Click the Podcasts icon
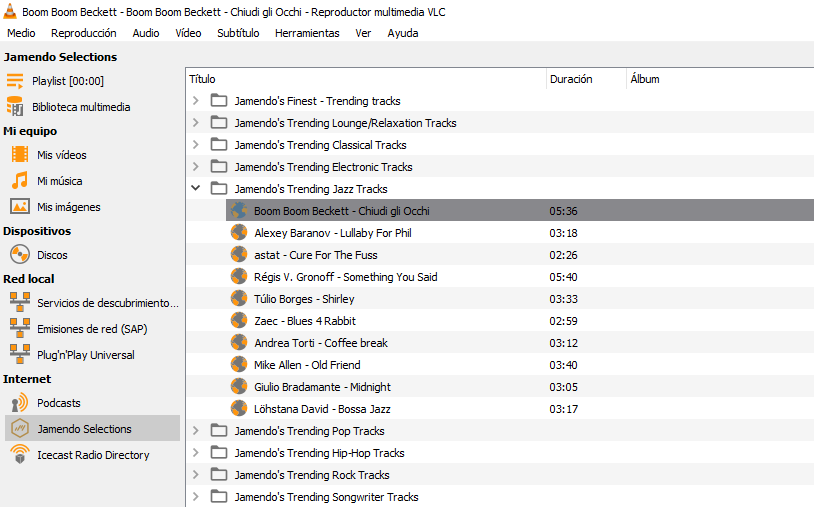This screenshot has width=814, height=507. pyautogui.click(x=20, y=403)
